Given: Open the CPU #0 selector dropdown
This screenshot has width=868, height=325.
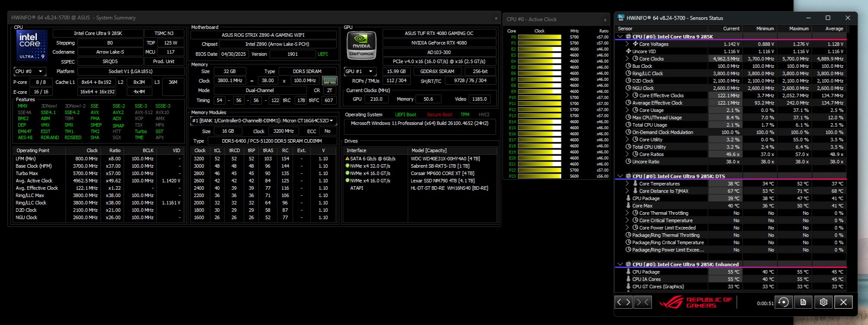Looking at the screenshot, I should (x=29, y=71).
